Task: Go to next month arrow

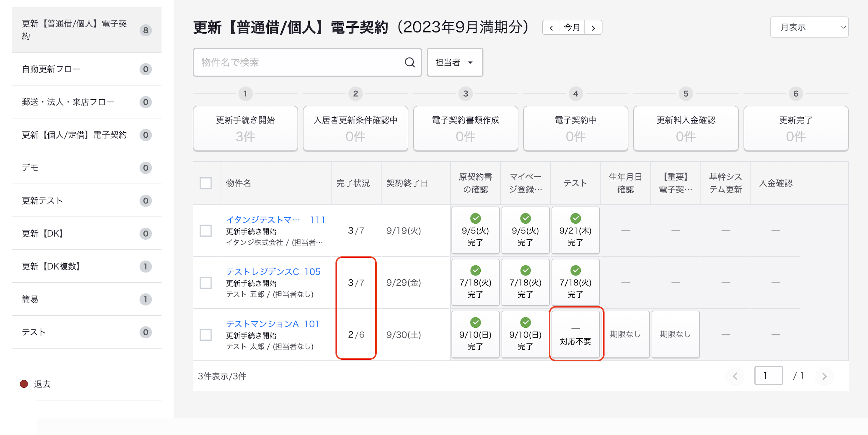Action: [593, 28]
